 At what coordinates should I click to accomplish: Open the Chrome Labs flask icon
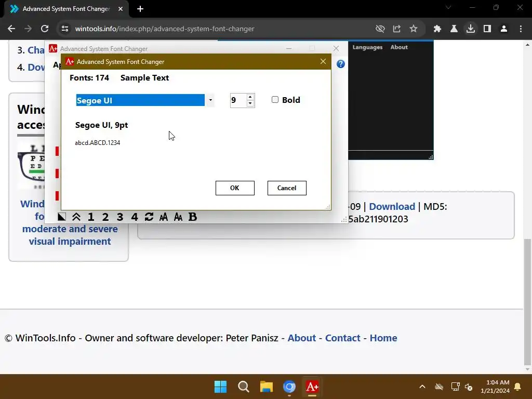[454, 29]
